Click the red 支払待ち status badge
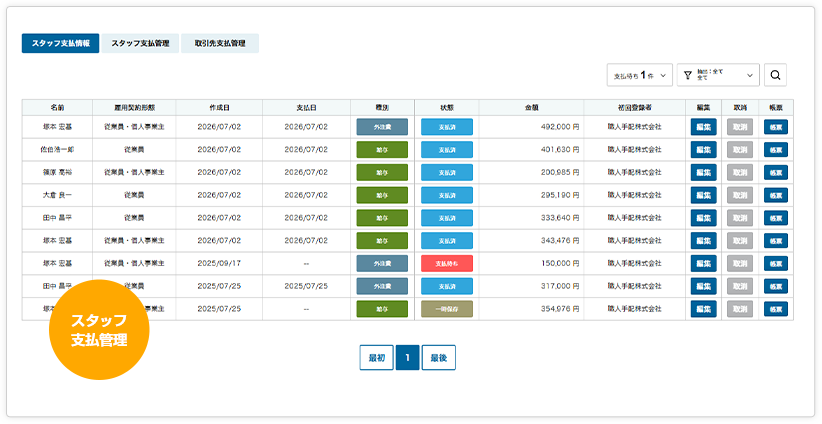Viewport: 822px width, 424px height. [447, 264]
